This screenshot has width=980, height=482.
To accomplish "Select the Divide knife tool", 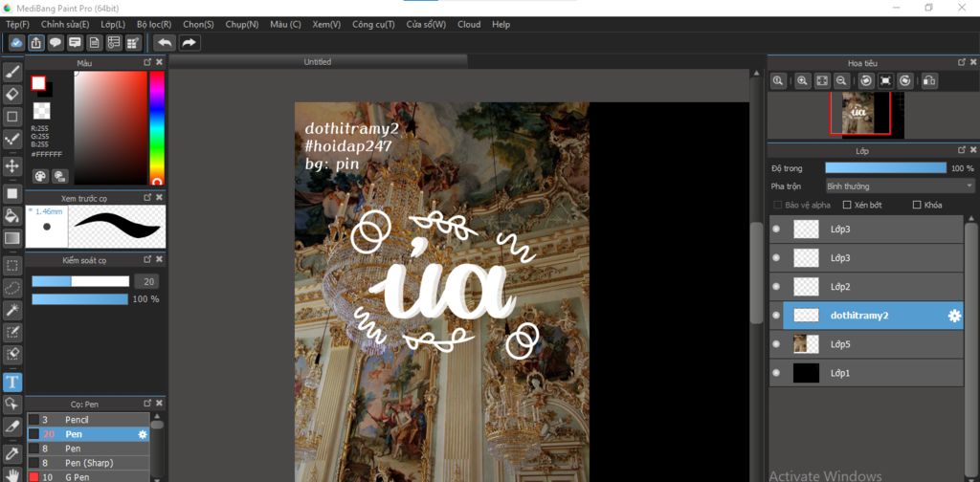I will point(11,426).
